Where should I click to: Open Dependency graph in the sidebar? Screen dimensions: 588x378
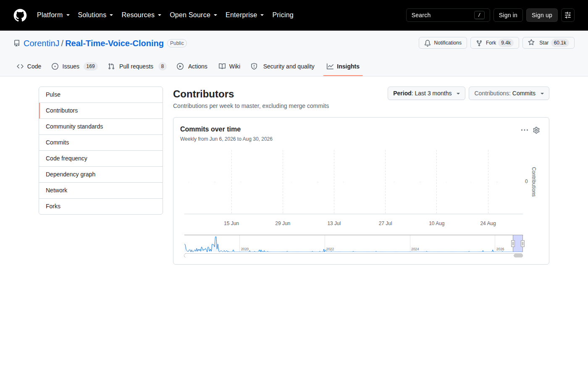tap(101, 174)
